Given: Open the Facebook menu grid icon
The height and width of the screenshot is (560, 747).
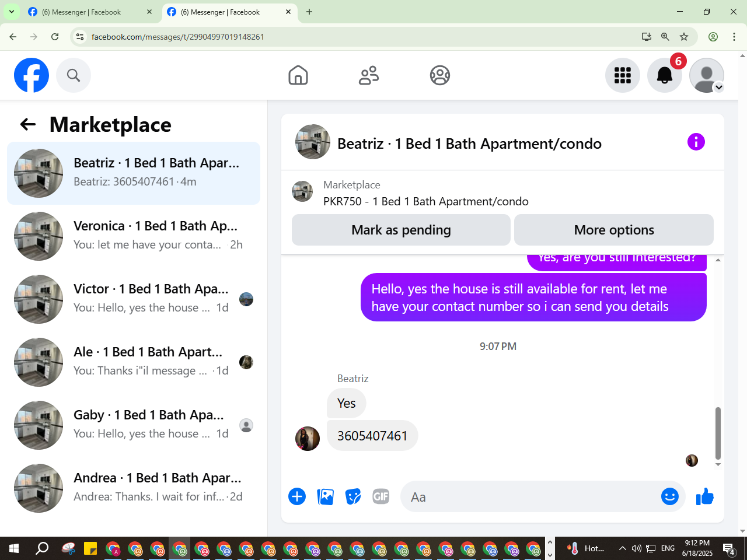Looking at the screenshot, I should click(623, 75).
